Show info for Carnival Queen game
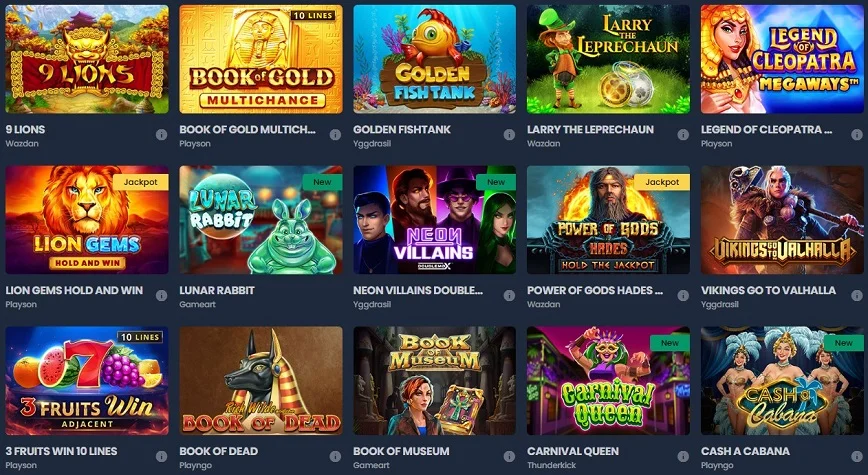 [683, 456]
